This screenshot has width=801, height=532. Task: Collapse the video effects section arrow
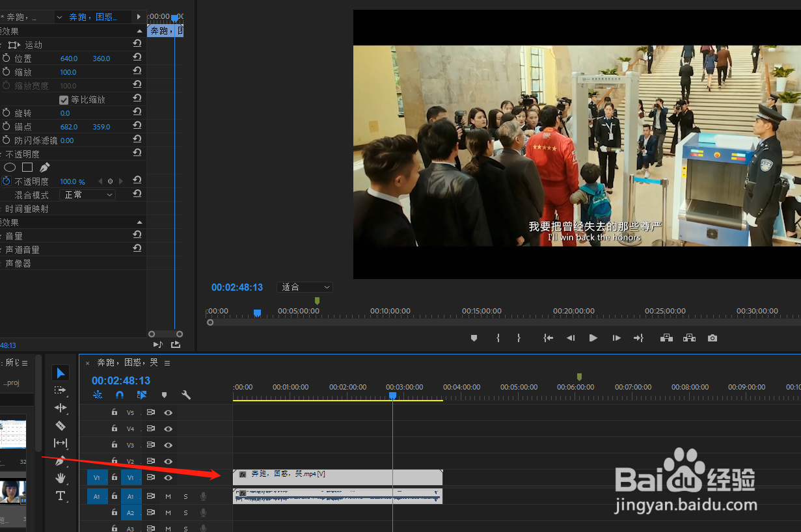tap(139, 31)
